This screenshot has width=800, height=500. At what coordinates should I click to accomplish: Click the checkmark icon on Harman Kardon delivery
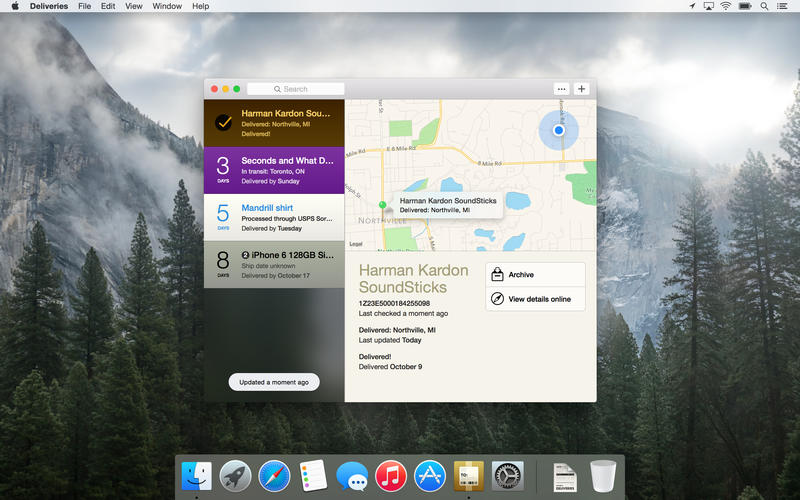click(x=224, y=123)
